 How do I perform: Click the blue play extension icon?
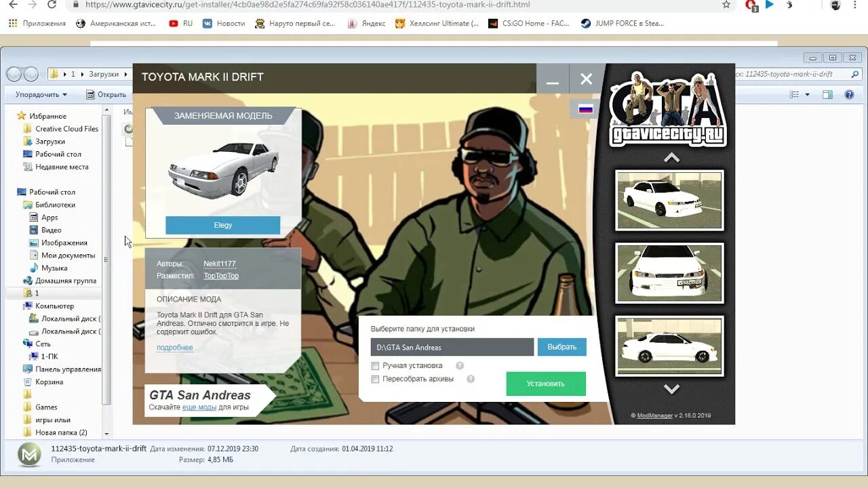pos(770,5)
